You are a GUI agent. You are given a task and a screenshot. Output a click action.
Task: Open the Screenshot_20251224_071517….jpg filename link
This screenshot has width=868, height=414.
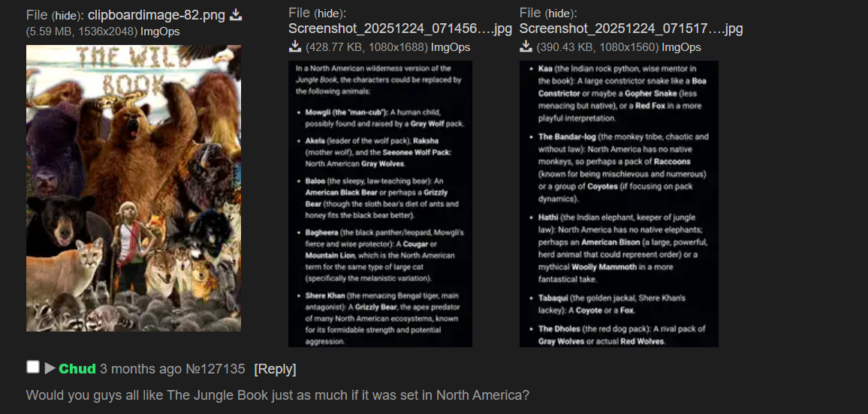[631, 28]
